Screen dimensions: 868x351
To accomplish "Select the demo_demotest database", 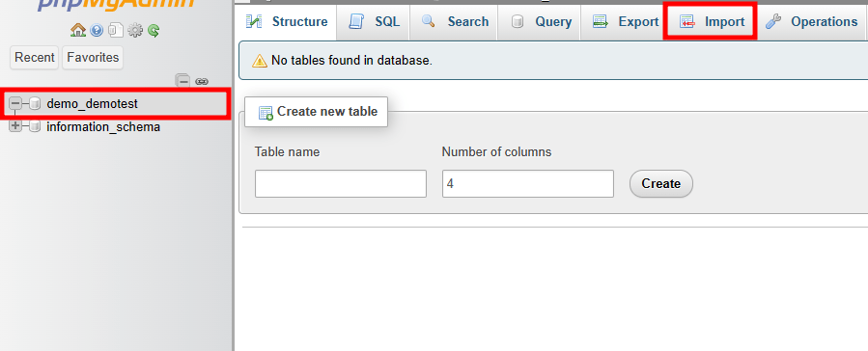I will (x=92, y=103).
